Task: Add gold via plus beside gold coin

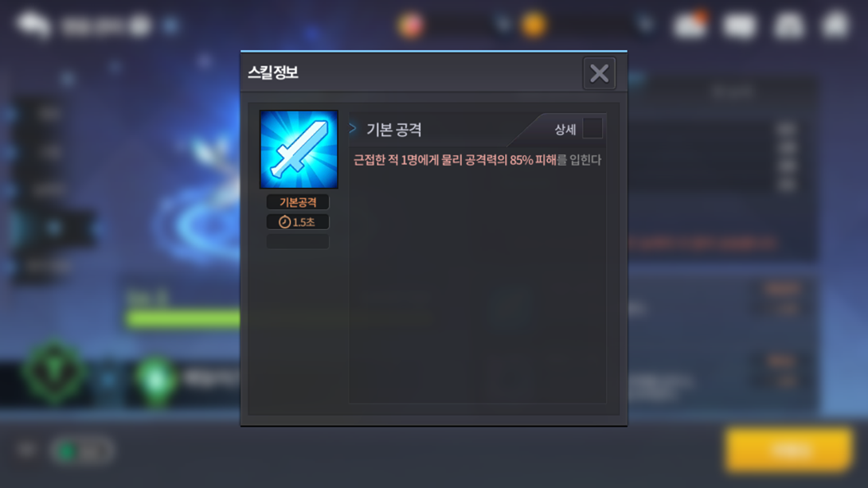Action: point(645,25)
